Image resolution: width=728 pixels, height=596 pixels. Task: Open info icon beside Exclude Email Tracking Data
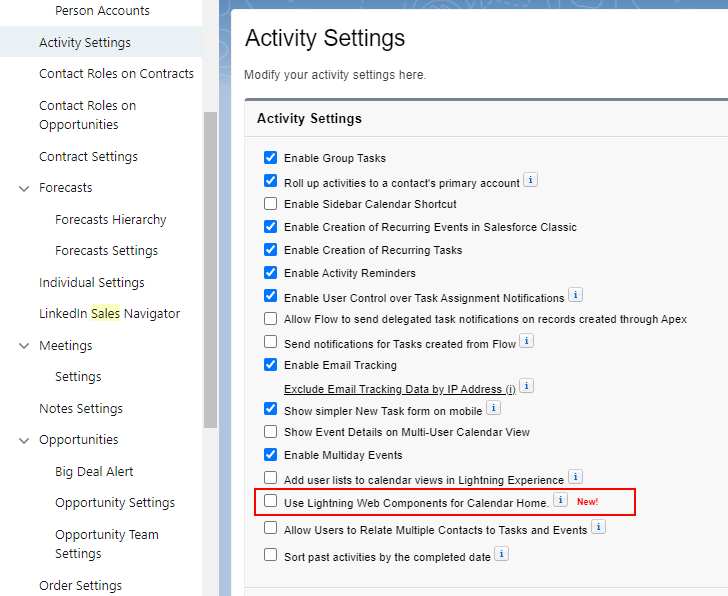click(x=526, y=386)
